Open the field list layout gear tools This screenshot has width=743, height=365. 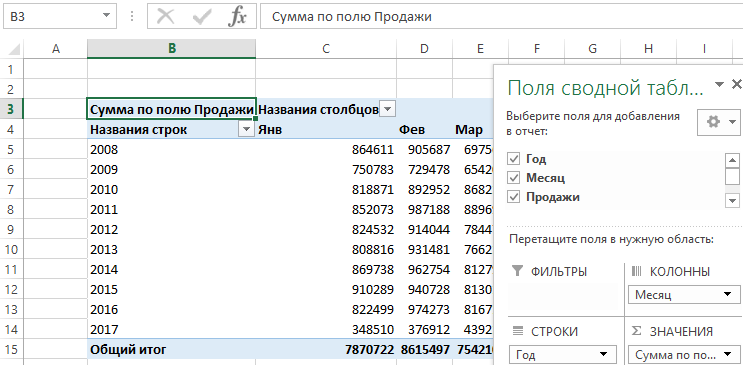(x=718, y=122)
